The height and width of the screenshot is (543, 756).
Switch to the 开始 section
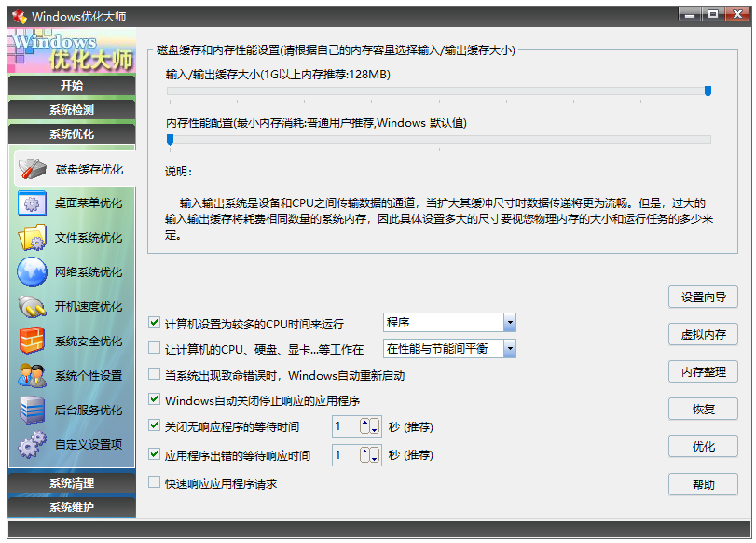click(x=72, y=86)
